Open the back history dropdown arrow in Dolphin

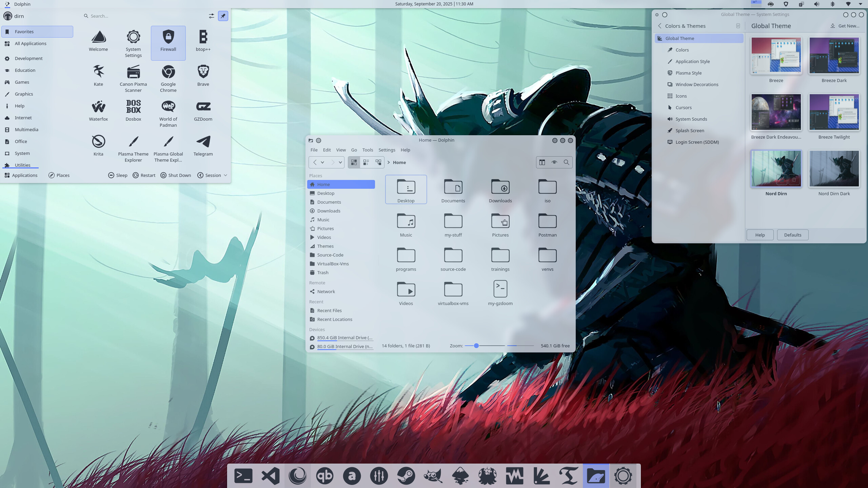pyautogui.click(x=322, y=162)
